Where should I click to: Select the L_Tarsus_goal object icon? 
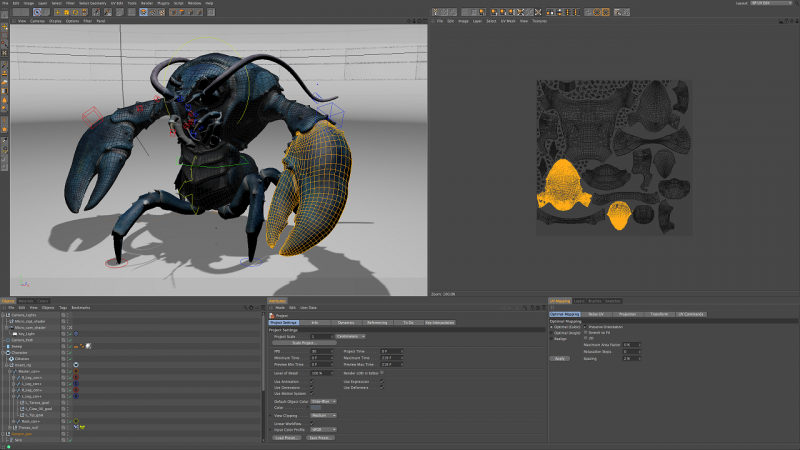[23, 402]
